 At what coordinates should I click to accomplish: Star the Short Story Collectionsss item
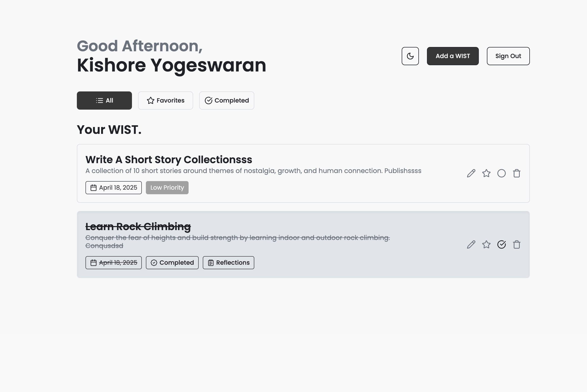[x=486, y=174]
